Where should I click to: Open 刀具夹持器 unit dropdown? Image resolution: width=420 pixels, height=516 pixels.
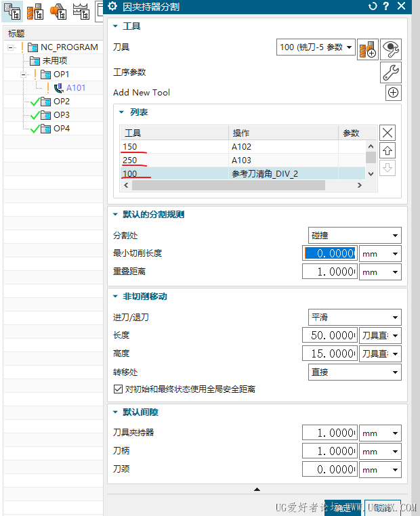(x=380, y=433)
